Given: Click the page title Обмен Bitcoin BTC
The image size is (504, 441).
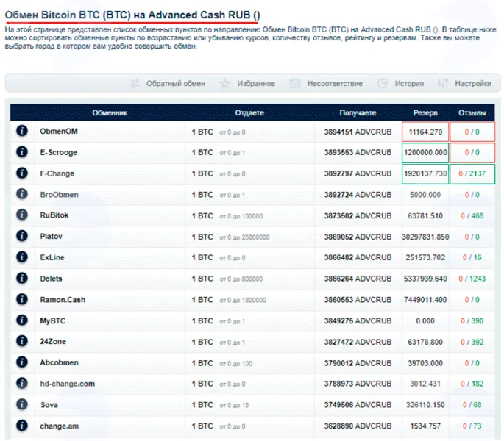Looking at the screenshot, I should (x=132, y=15).
